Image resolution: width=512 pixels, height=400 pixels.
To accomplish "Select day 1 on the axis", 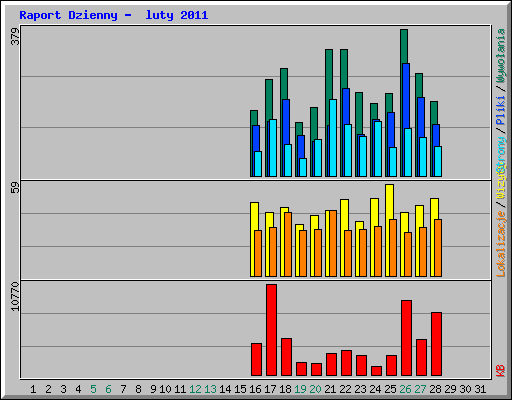I will tap(33, 389).
